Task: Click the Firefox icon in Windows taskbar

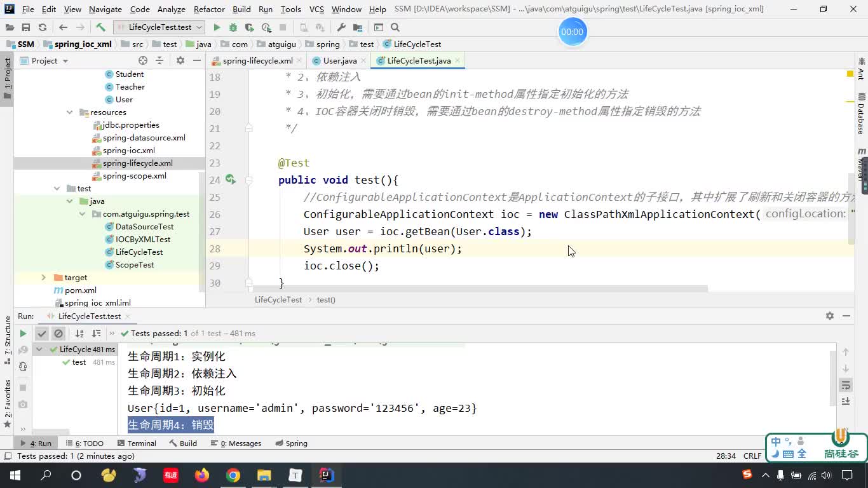Action: click(202, 475)
